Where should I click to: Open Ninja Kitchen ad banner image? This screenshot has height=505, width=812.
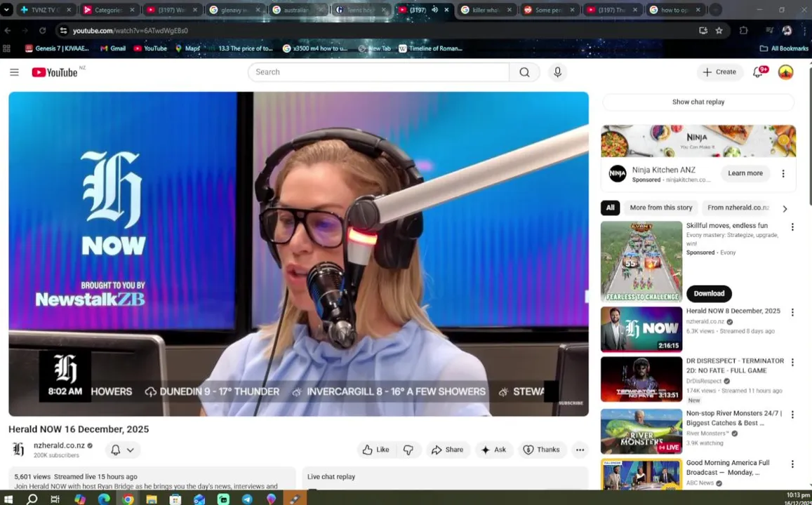[698, 141]
